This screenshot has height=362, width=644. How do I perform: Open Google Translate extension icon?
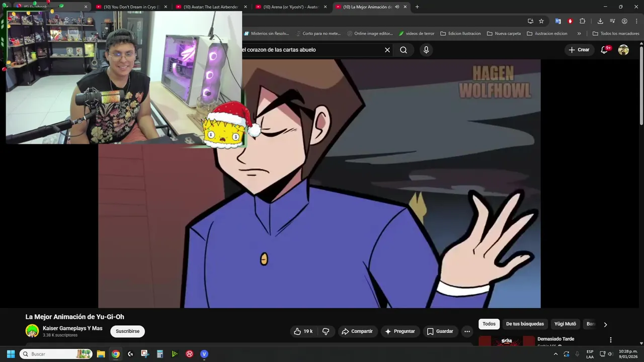point(558,21)
